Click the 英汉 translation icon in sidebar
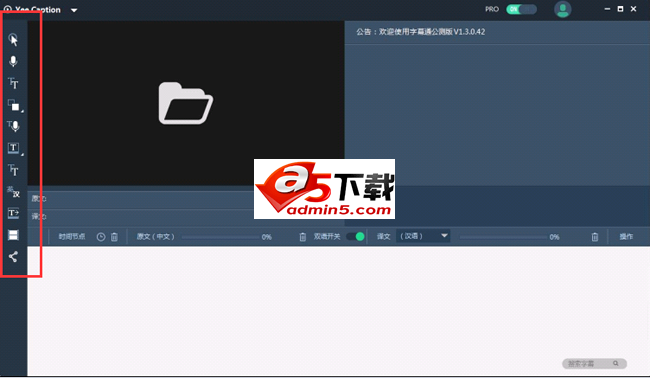The height and width of the screenshot is (378, 650). coord(13,192)
